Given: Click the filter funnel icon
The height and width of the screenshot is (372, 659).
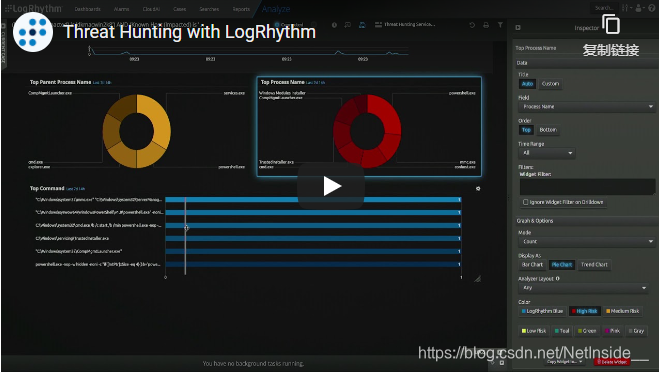Looking at the screenshot, I should pos(500,25).
